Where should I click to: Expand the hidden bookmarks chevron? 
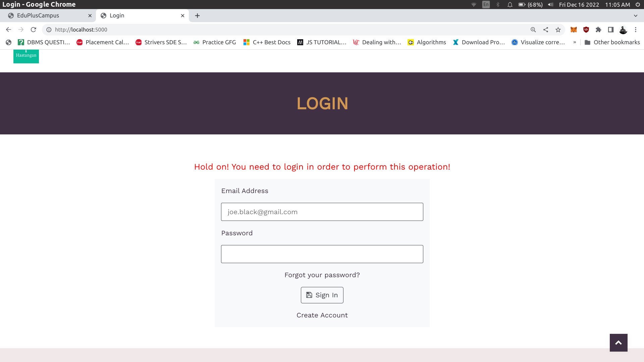[575, 42]
